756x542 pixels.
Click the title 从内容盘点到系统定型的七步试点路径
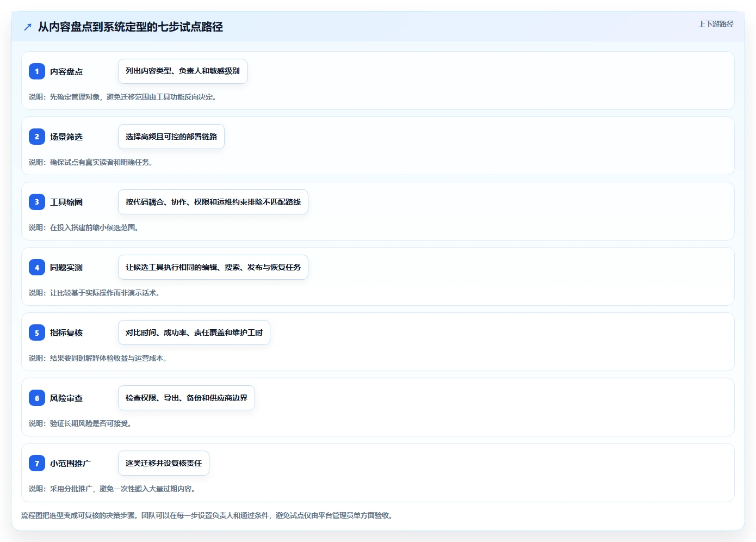pyautogui.click(x=131, y=27)
